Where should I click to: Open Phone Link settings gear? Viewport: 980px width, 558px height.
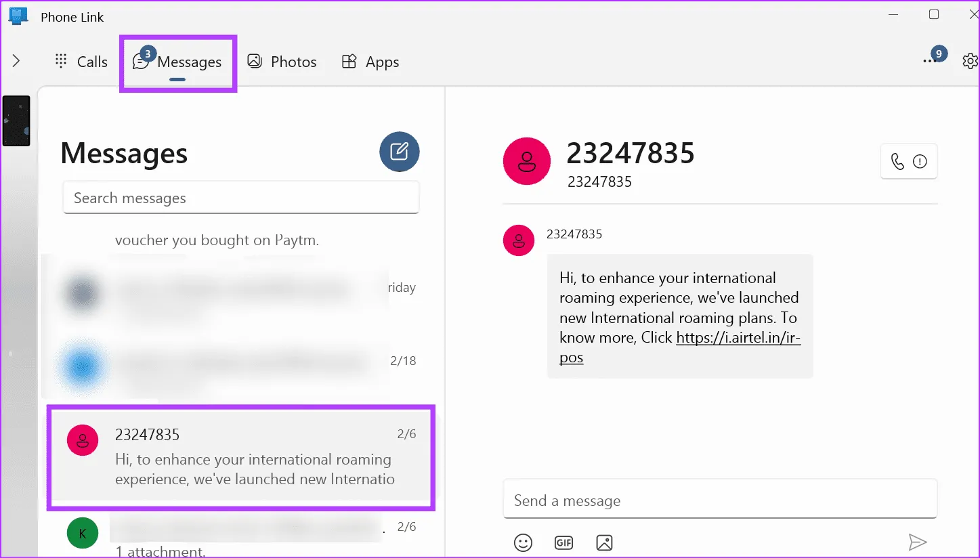[x=970, y=62]
